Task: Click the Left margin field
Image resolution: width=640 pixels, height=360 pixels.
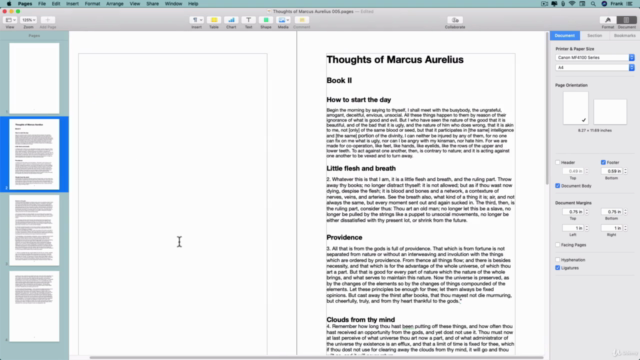Action: (x=573, y=228)
